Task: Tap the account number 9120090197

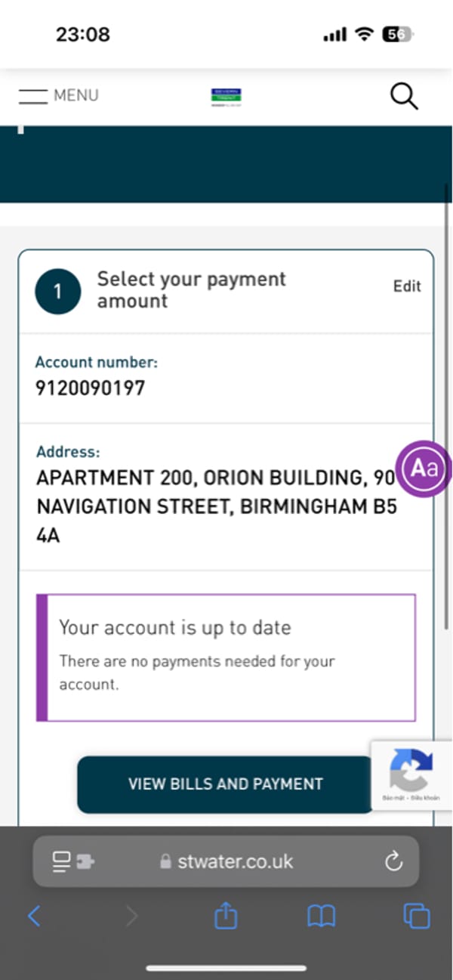Action: coord(91,388)
